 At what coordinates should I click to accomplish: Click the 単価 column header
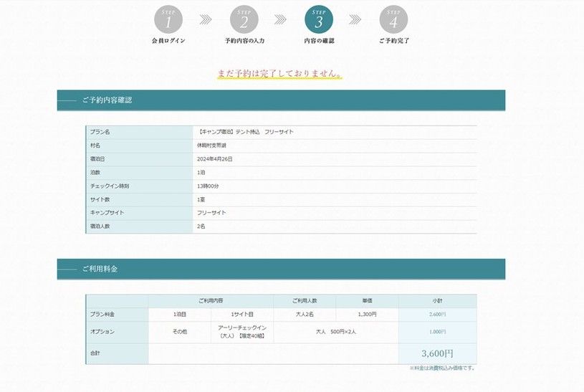(x=367, y=301)
